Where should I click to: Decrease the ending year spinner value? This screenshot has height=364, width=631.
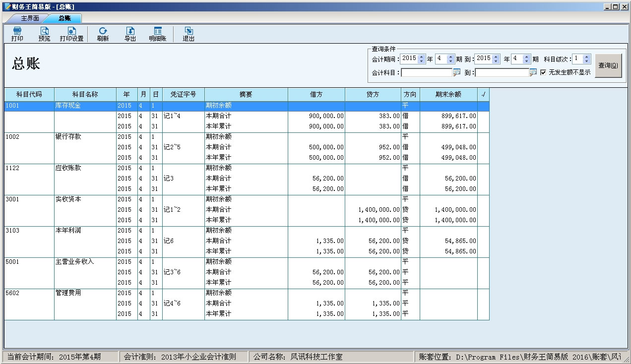click(496, 61)
